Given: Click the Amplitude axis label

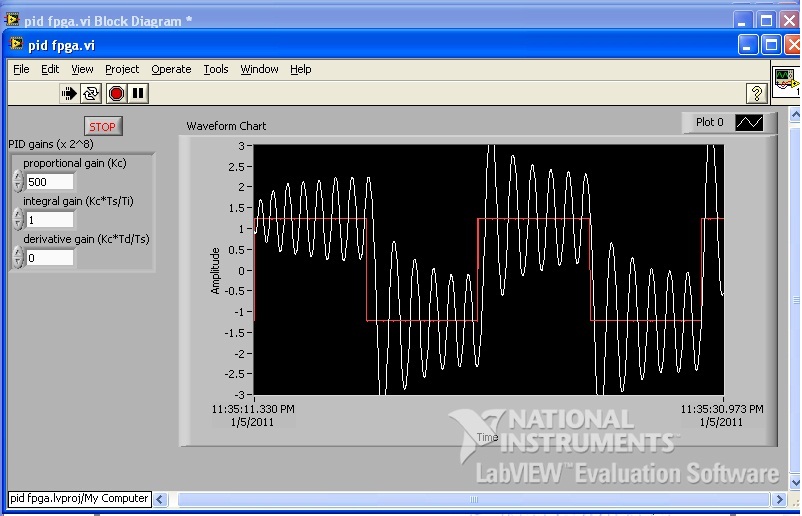Looking at the screenshot, I should point(215,271).
